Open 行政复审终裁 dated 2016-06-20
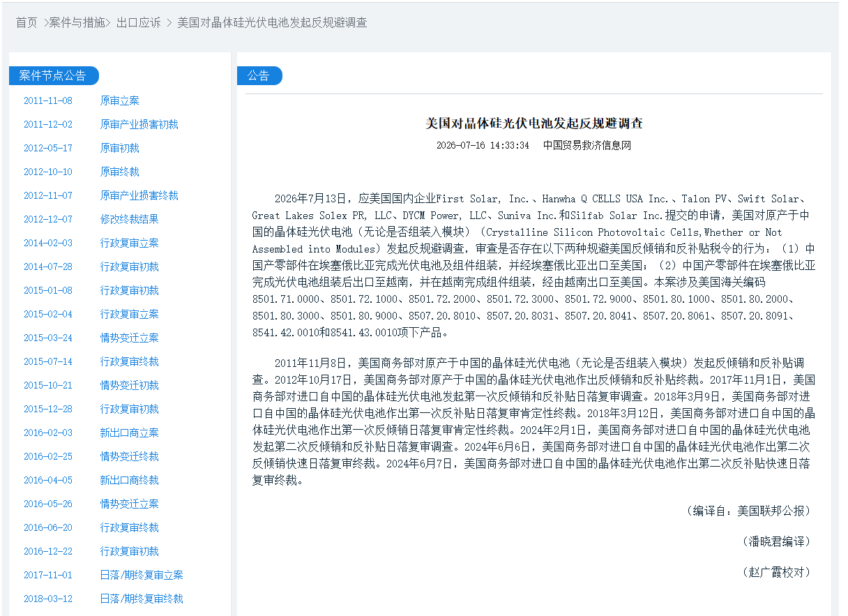This screenshot has width=848, height=616. coord(130,527)
